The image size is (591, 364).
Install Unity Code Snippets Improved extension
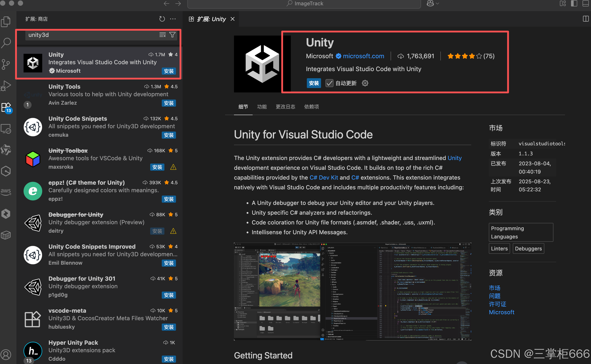coord(169,263)
